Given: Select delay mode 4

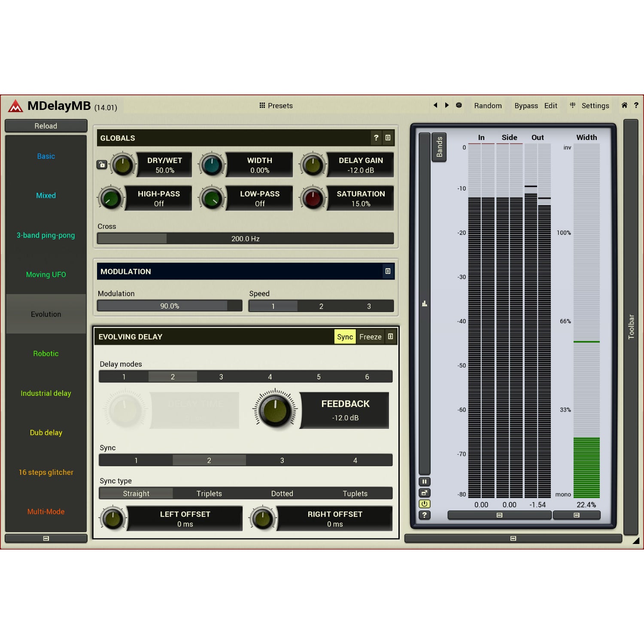Looking at the screenshot, I should point(270,377).
